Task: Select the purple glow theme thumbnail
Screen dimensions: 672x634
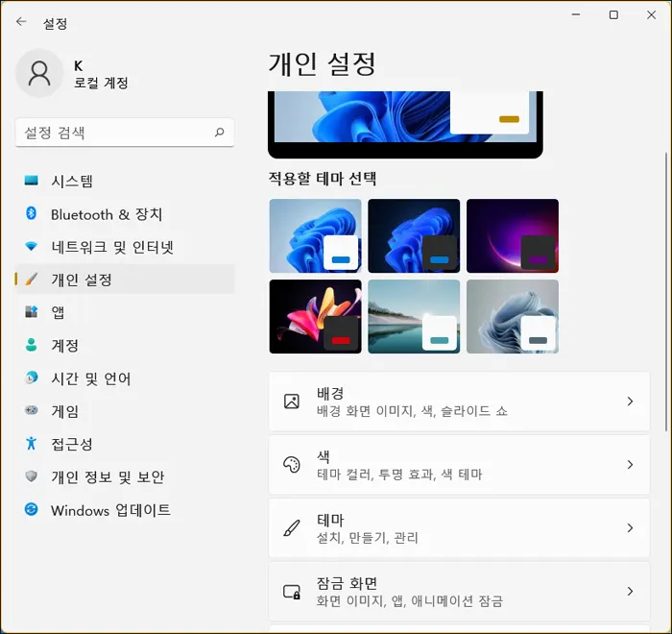Action: tap(513, 235)
